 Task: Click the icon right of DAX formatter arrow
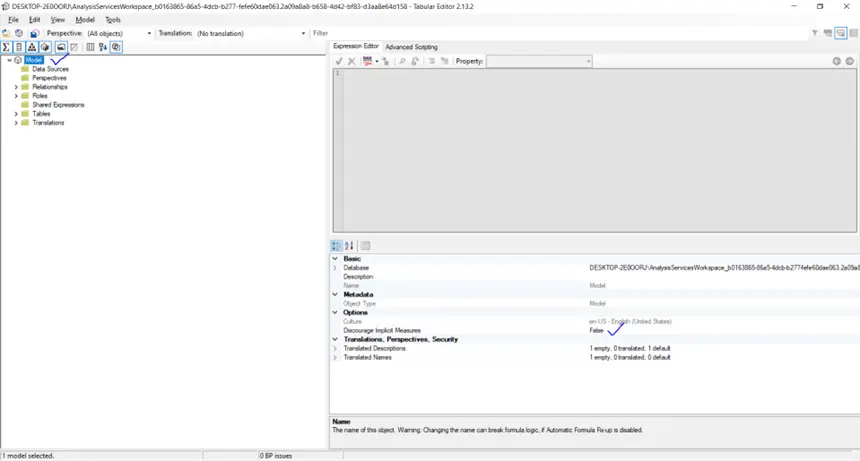386,61
